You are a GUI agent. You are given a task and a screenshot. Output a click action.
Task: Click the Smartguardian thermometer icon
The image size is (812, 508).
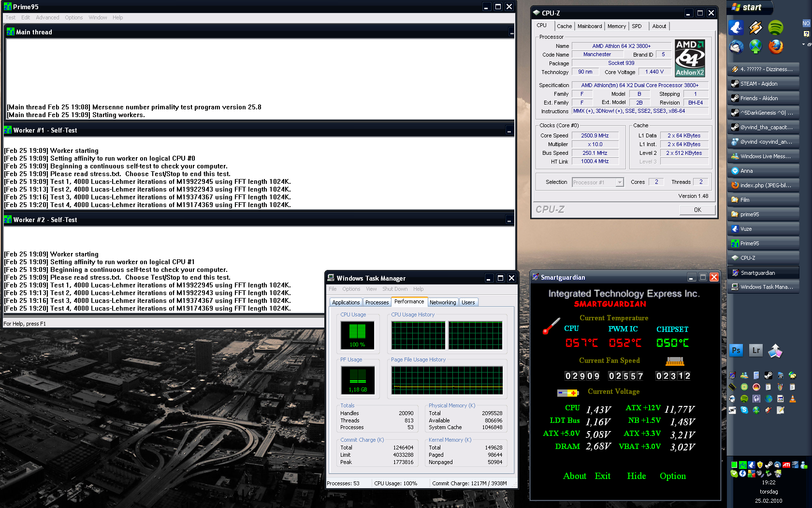click(x=551, y=326)
